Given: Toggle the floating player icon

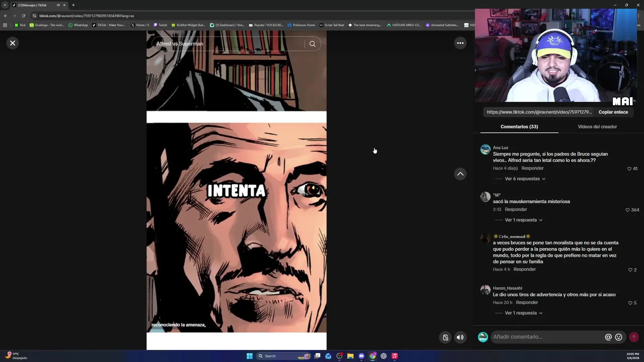Looking at the screenshot, I should click(x=445, y=337).
